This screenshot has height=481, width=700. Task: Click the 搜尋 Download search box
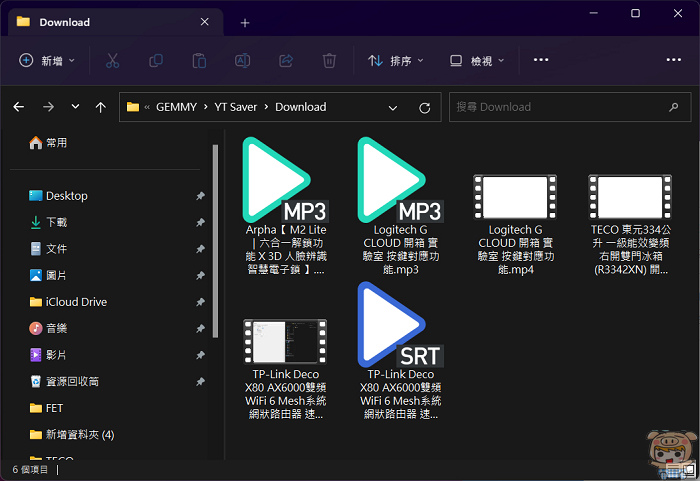coord(561,107)
